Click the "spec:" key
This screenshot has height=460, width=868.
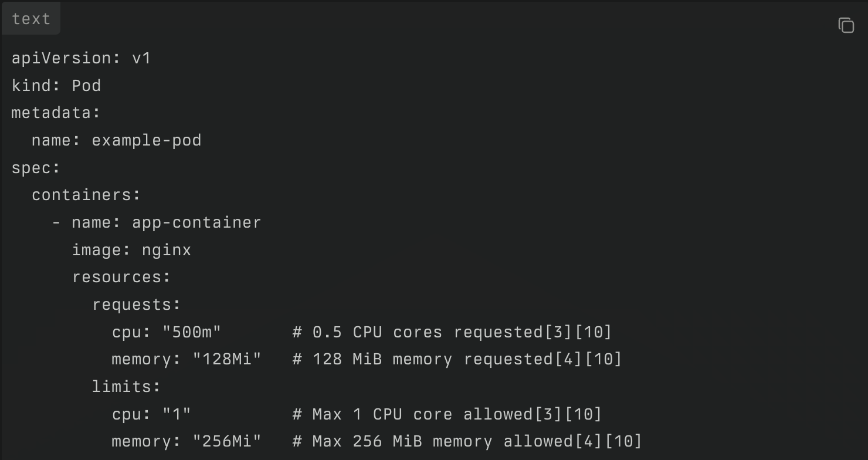[x=36, y=168]
